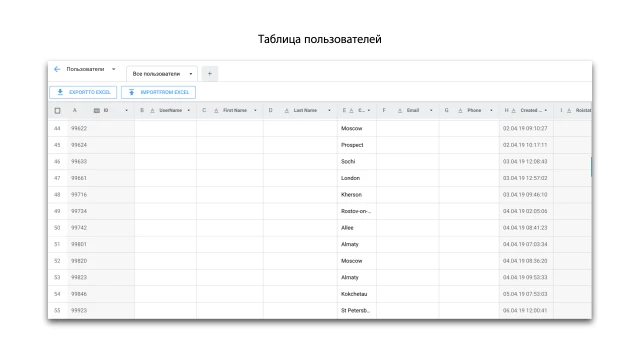Select row number 50
This screenshot has height=360, width=640.
pyautogui.click(x=57, y=228)
